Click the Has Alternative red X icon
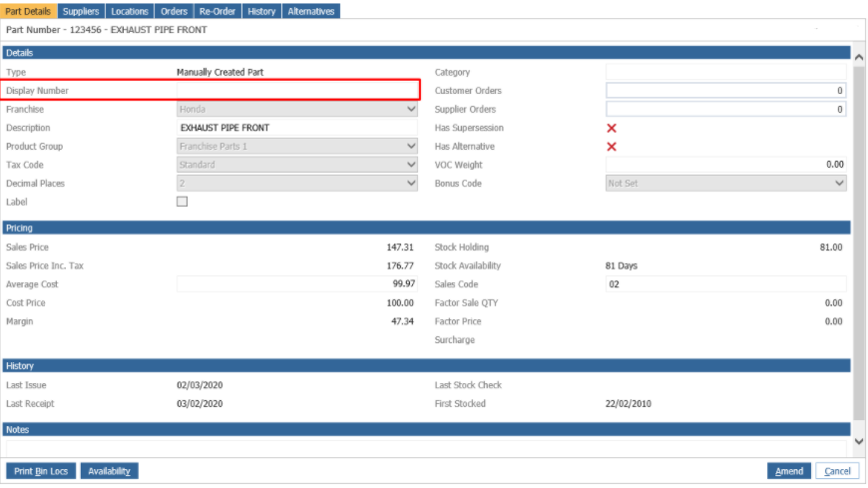The width and height of the screenshot is (868, 488). [x=612, y=147]
